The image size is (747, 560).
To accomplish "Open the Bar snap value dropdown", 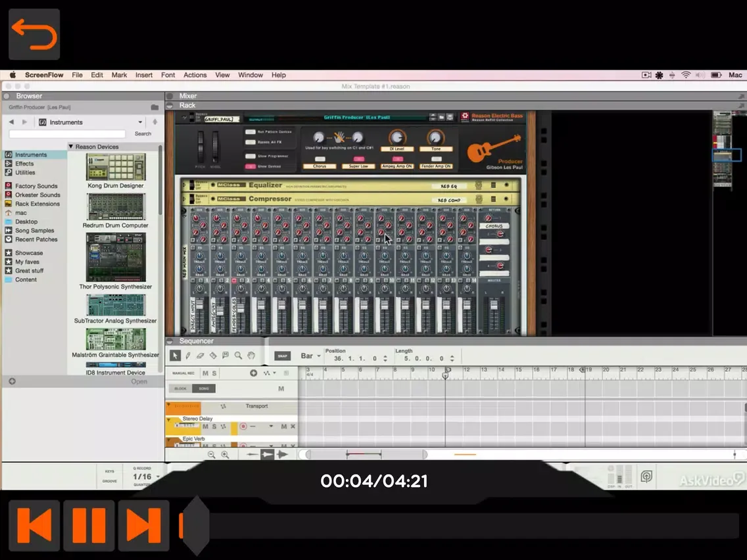I will point(319,356).
